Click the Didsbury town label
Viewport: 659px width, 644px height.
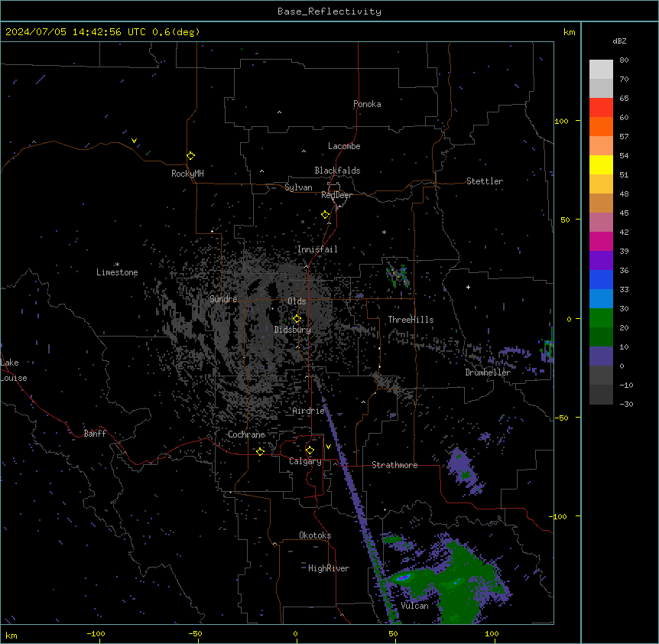[x=292, y=330]
